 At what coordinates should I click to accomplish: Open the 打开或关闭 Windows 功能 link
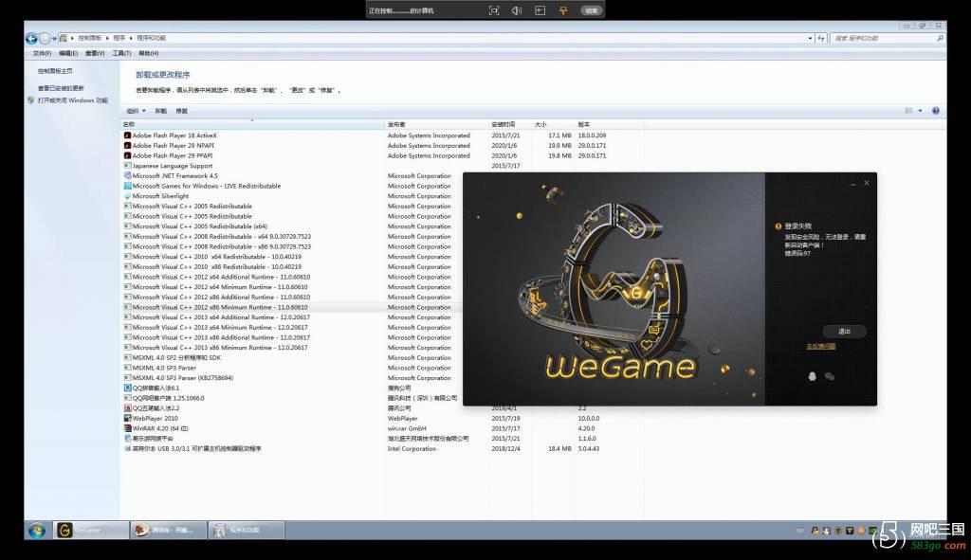(72, 100)
